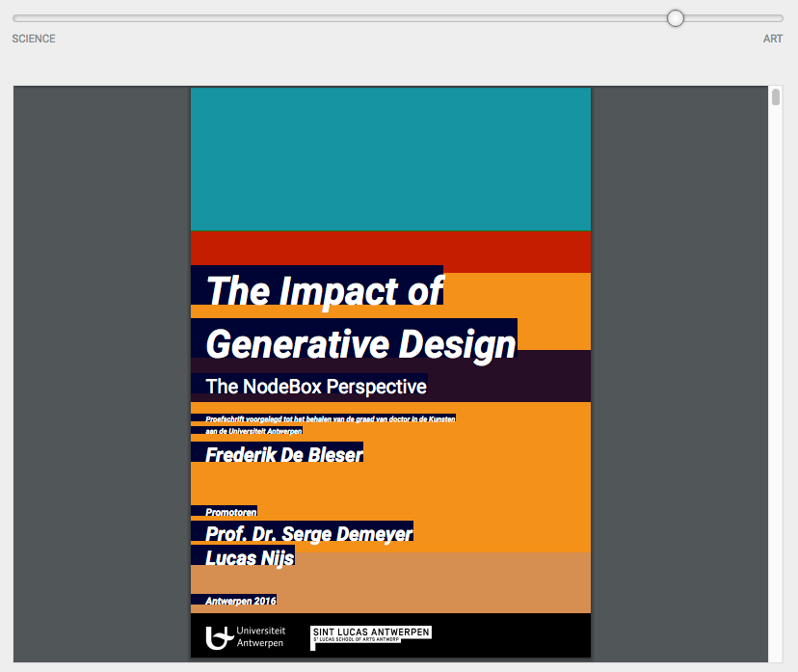
Task: Select 'Prof. Dr. Serge Demeyer' on the cover
Action: point(309,533)
